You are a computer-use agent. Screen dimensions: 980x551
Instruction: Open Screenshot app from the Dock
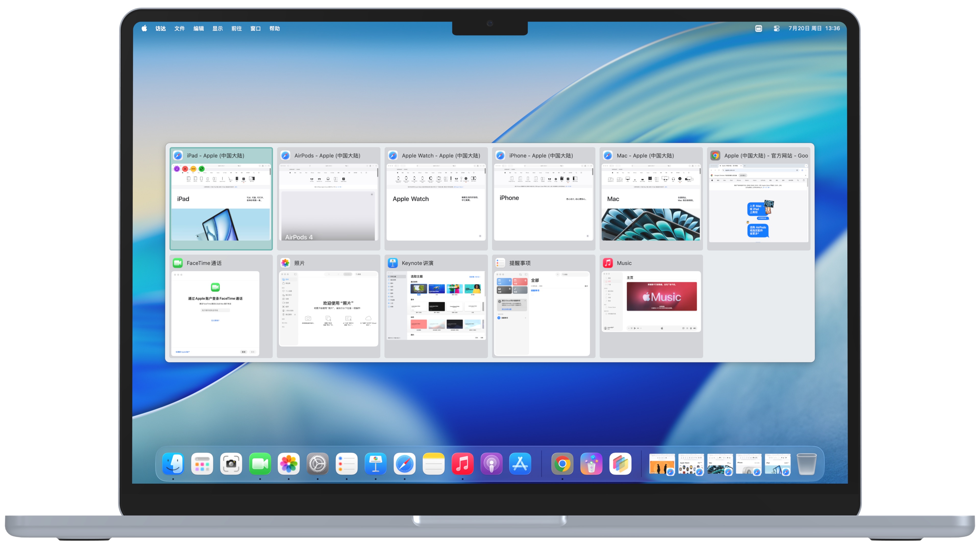231,464
